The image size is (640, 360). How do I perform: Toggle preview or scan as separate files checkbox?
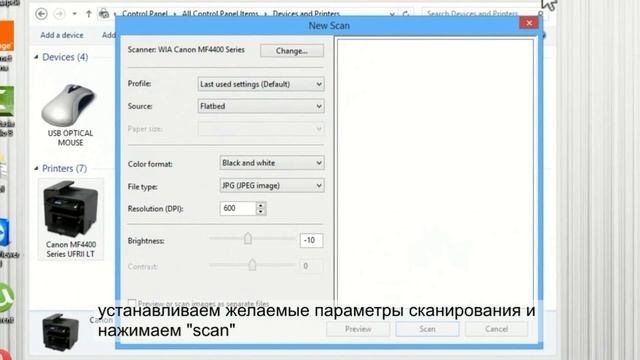tap(132, 303)
